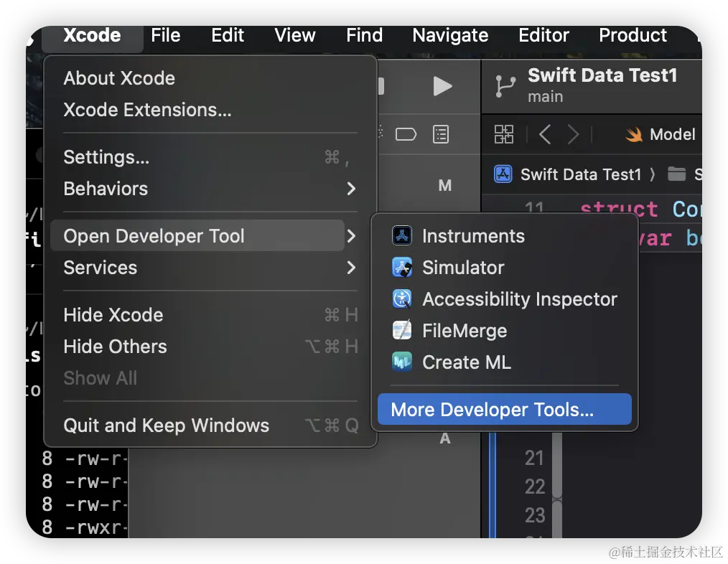Select Hide Xcode
The image size is (728, 564).
210,315
